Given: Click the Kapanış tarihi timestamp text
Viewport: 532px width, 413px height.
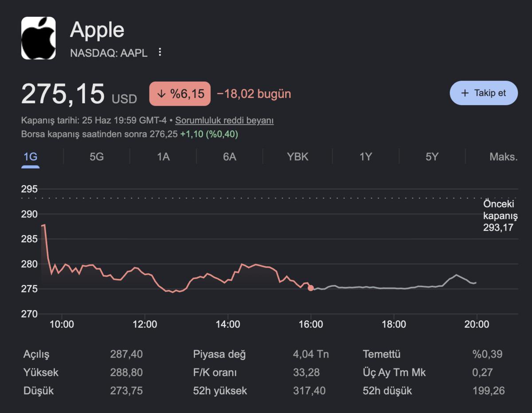Looking at the screenshot, I should [x=94, y=121].
